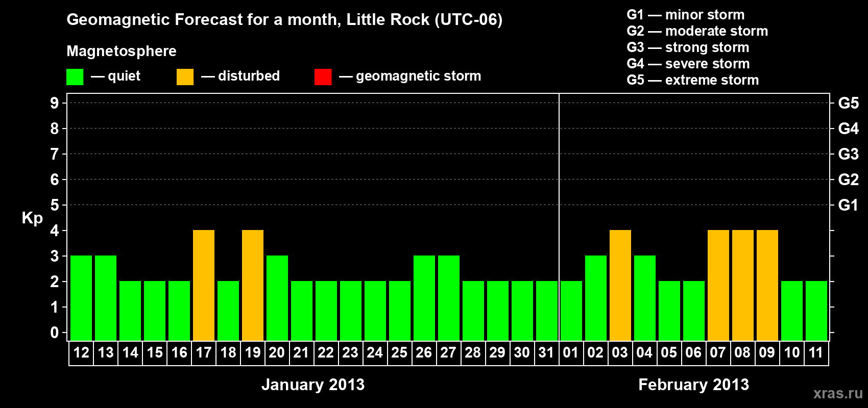Click date cell 15 on the axis
The width and height of the screenshot is (868, 408).
point(155,353)
